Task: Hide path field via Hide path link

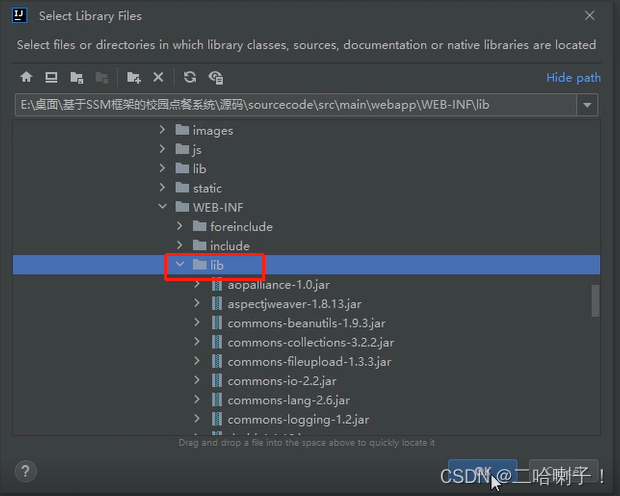Action: point(573,78)
